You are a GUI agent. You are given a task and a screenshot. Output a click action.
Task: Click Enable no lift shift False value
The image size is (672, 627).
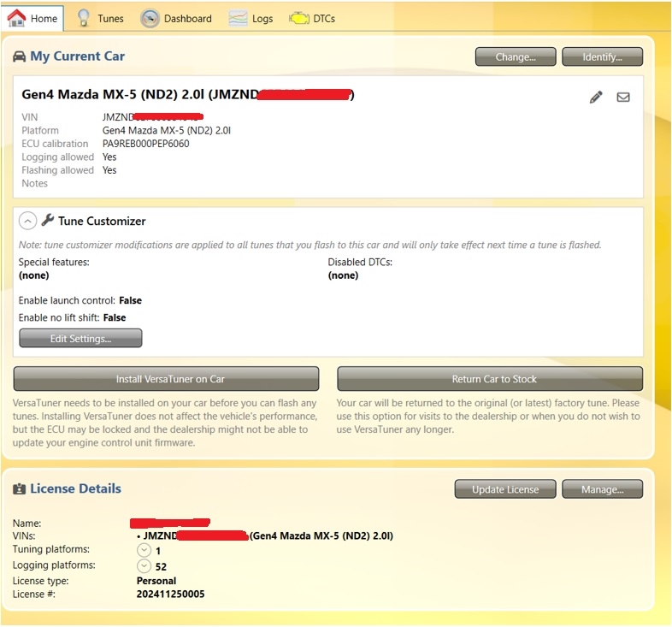coord(115,317)
